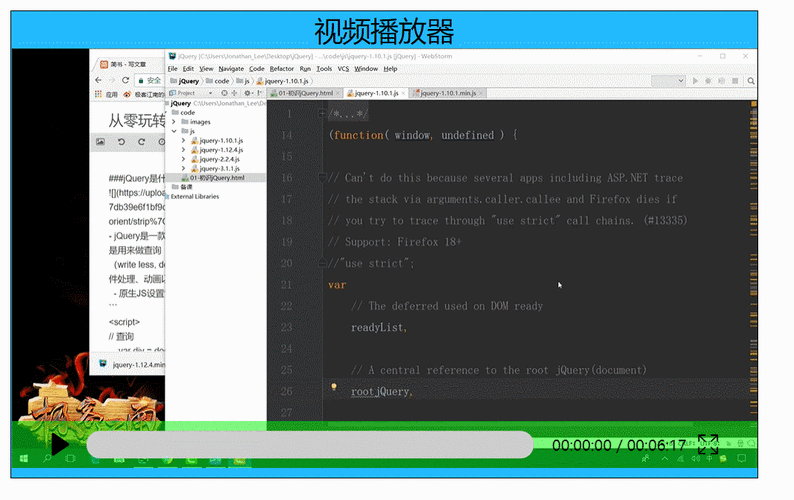Switch to the 01-初识jQuery.html editor tab
794x500 pixels.
[305, 93]
